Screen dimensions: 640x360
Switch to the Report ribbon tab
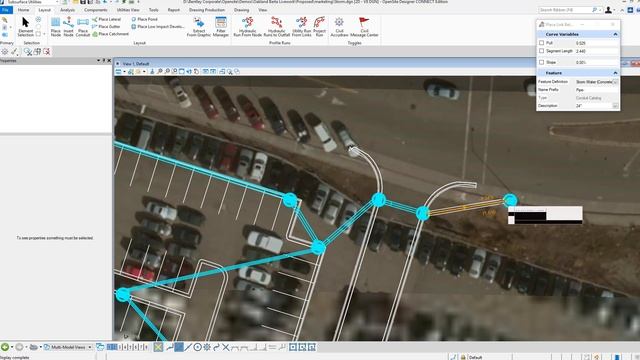coord(173,10)
